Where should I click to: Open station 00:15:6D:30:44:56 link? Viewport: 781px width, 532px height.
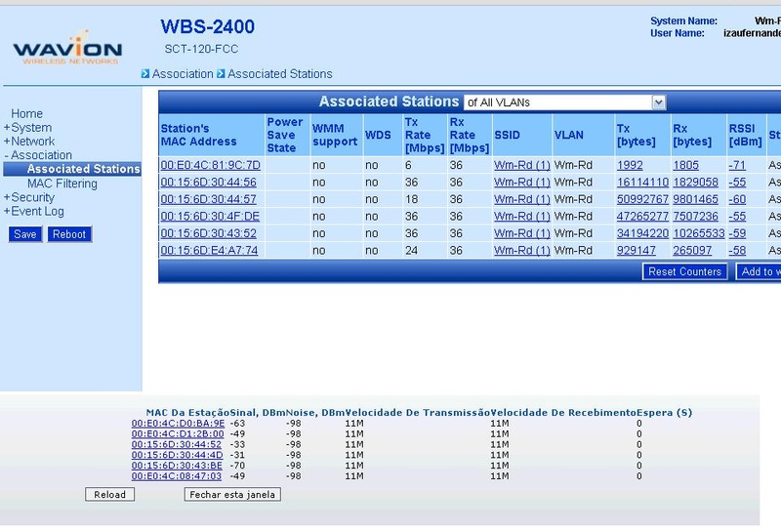click(208, 183)
